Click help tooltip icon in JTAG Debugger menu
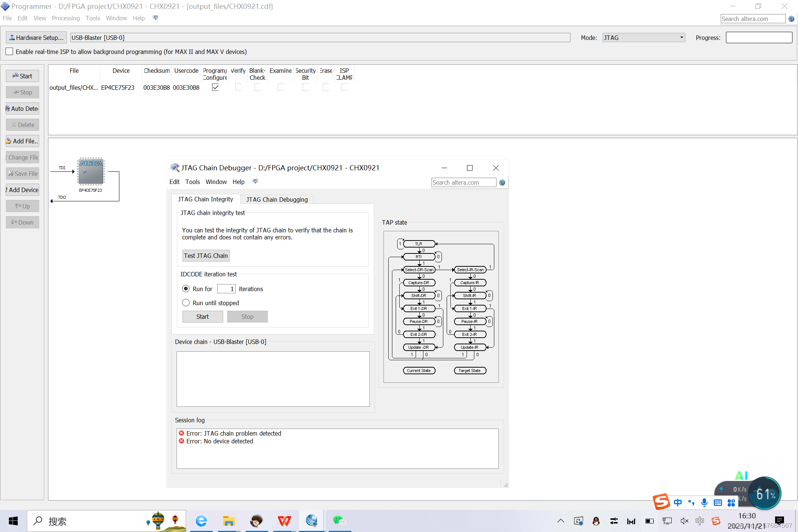This screenshot has height=532, width=798. pos(255,181)
